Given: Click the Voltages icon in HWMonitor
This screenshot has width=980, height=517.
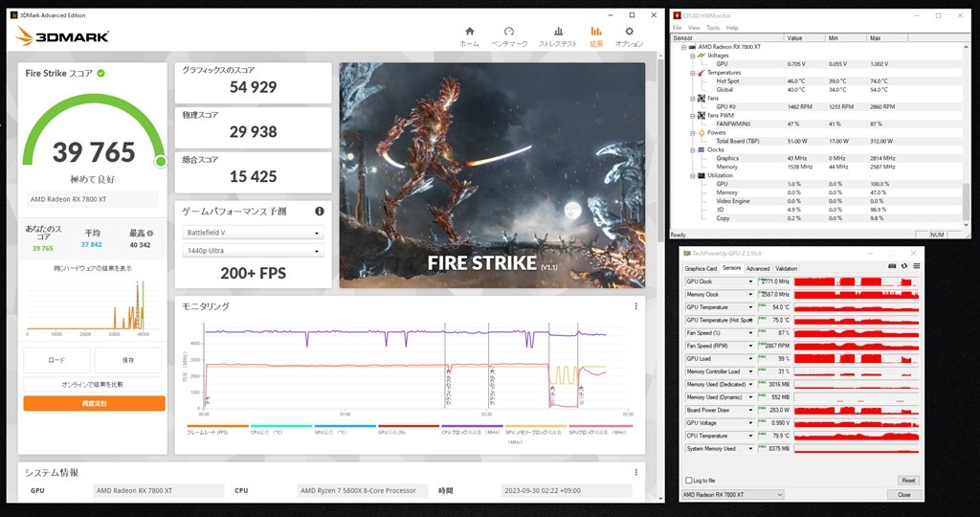Looking at the screenshot, I should (x=702, y=56).
